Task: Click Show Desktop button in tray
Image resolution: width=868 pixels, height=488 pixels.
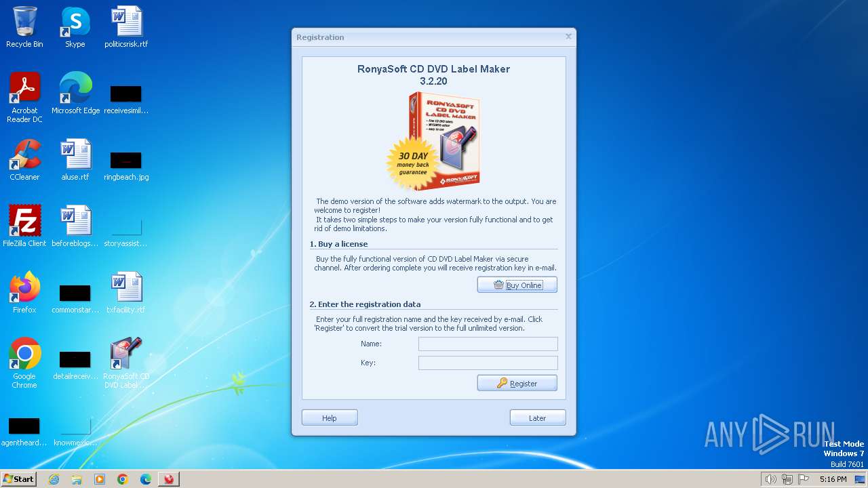Action: pos(860,479)
